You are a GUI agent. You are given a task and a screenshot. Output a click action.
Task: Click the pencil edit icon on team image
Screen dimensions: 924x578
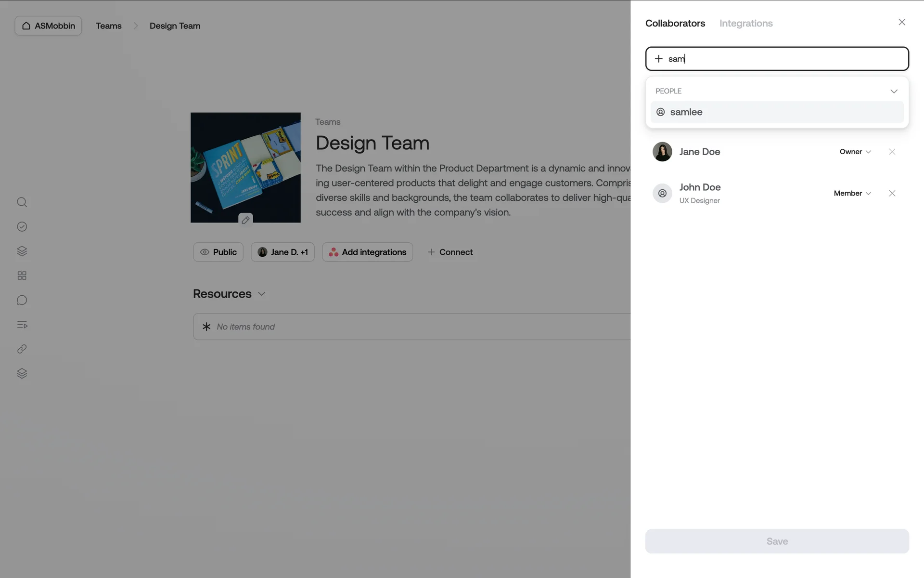point(245,220)
